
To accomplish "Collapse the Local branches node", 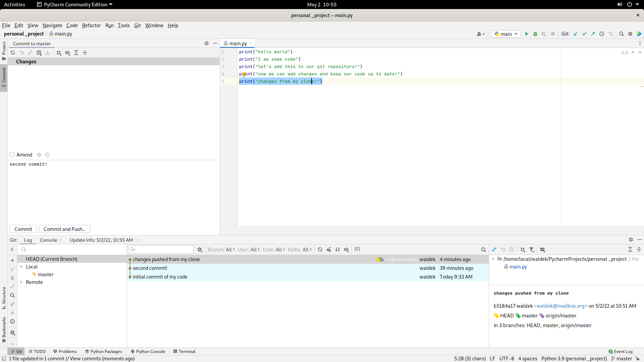I will (21, 266).
